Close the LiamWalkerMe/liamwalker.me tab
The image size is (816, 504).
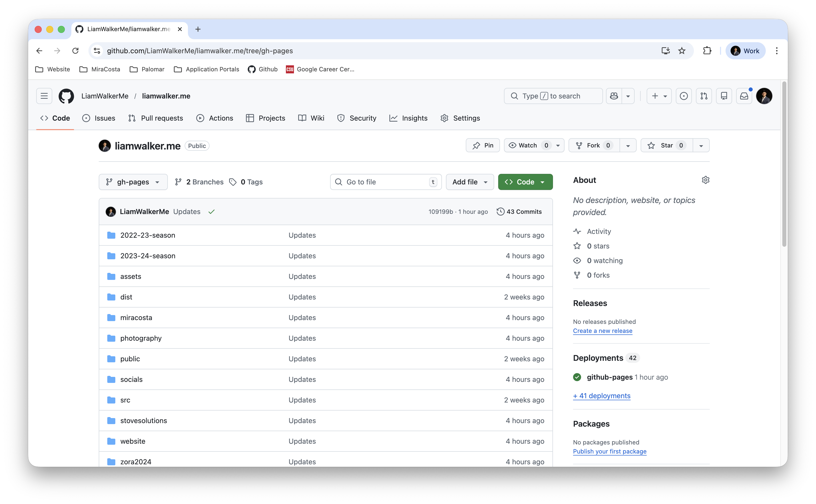tap(180, 29)
